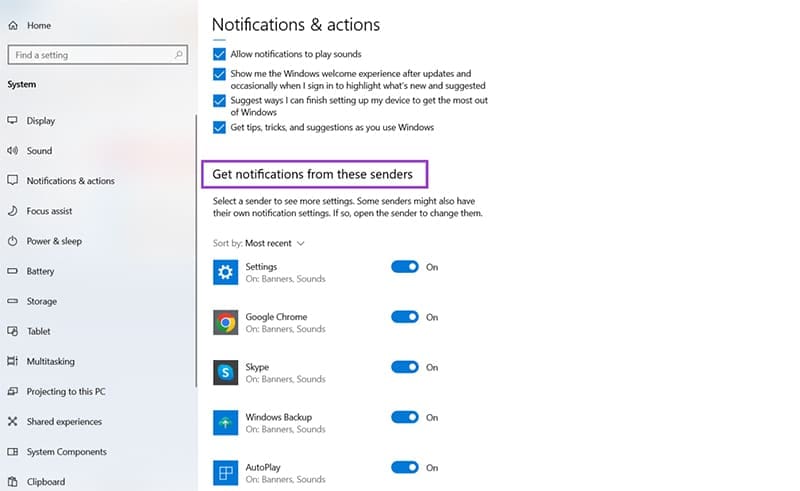Image resolution: width=800 pixels, height=491 pixels.
Task: Open Windows Backup sender settings
Action: [x=278, y=417]
